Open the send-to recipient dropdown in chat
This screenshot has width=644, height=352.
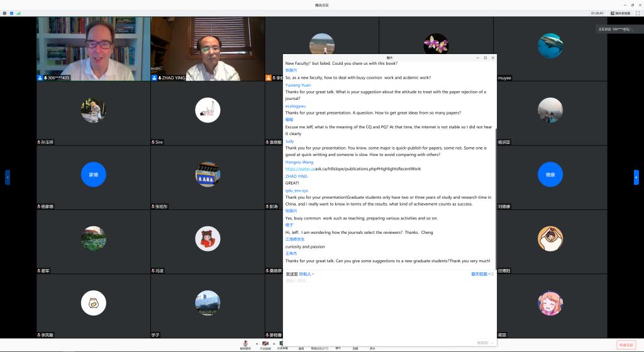[x=306, y=274]
